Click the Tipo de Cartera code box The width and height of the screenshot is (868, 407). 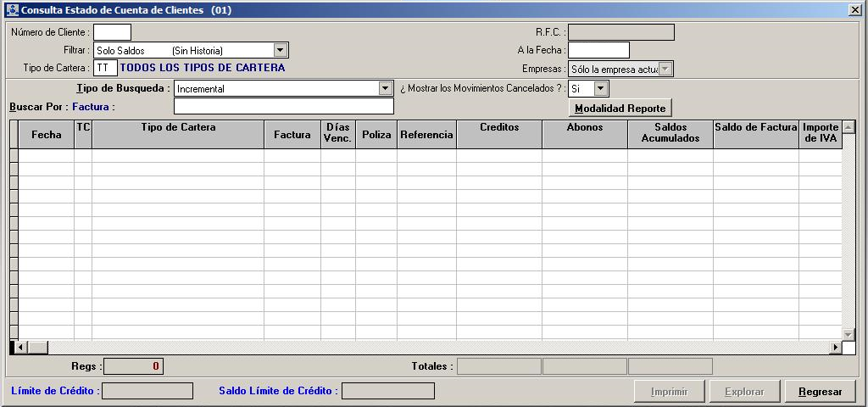click(105, 68)
